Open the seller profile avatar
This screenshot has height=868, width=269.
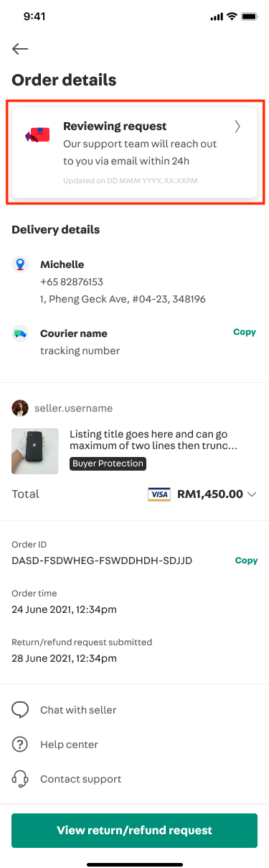20,408
